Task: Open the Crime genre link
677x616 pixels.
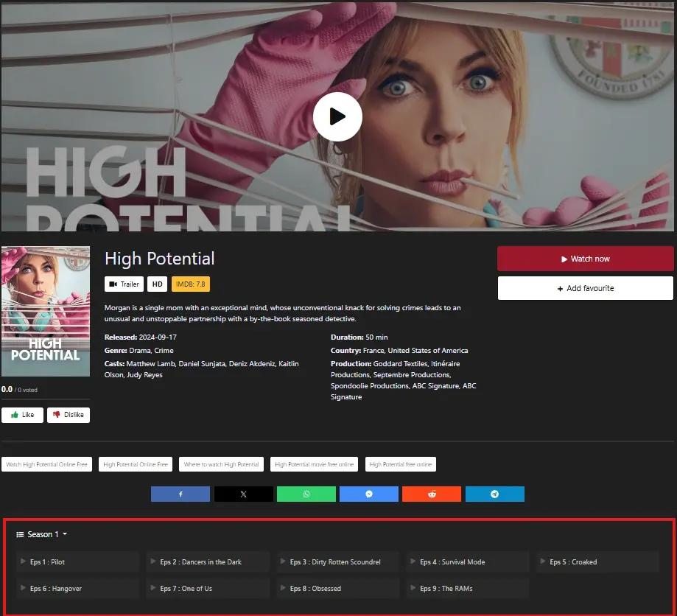Action: pyautogui.click(x=164, y=350)
